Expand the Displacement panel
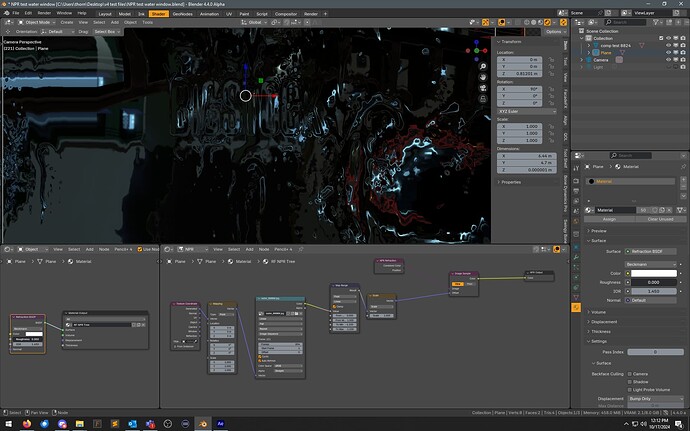Screen dimensions: 690x431 pos(604,322)
